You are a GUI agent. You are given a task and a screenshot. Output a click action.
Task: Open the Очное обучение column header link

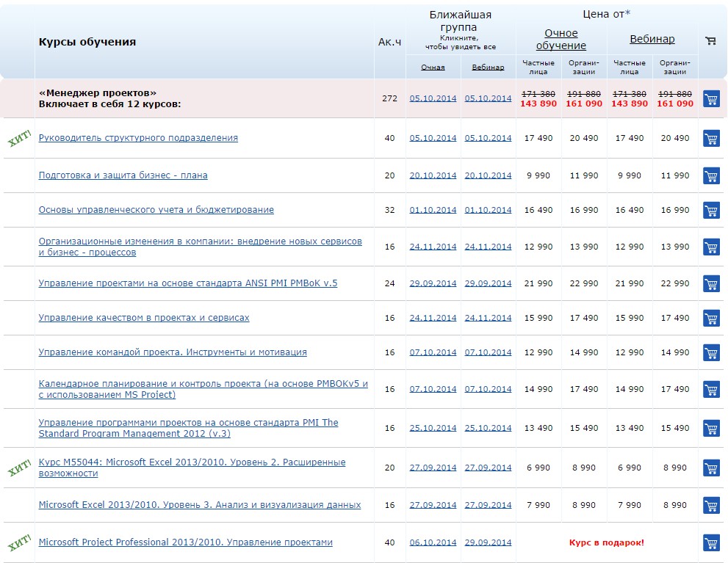561,40
